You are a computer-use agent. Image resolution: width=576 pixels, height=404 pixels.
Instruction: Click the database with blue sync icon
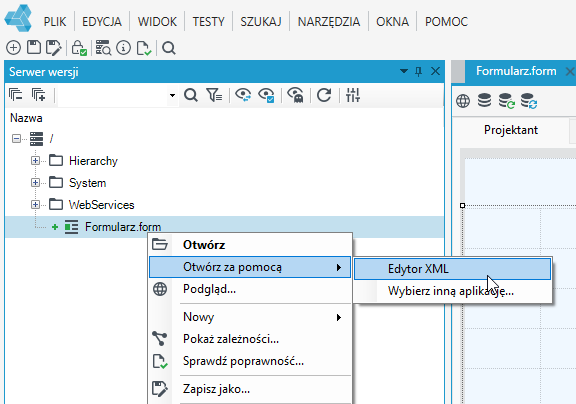pos(529,101)
